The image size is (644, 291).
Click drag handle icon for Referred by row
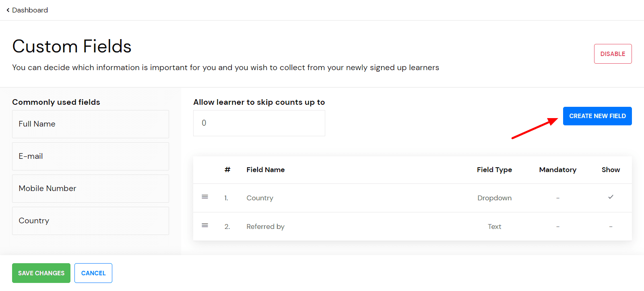pyautogui.click(x=205, y=225)
